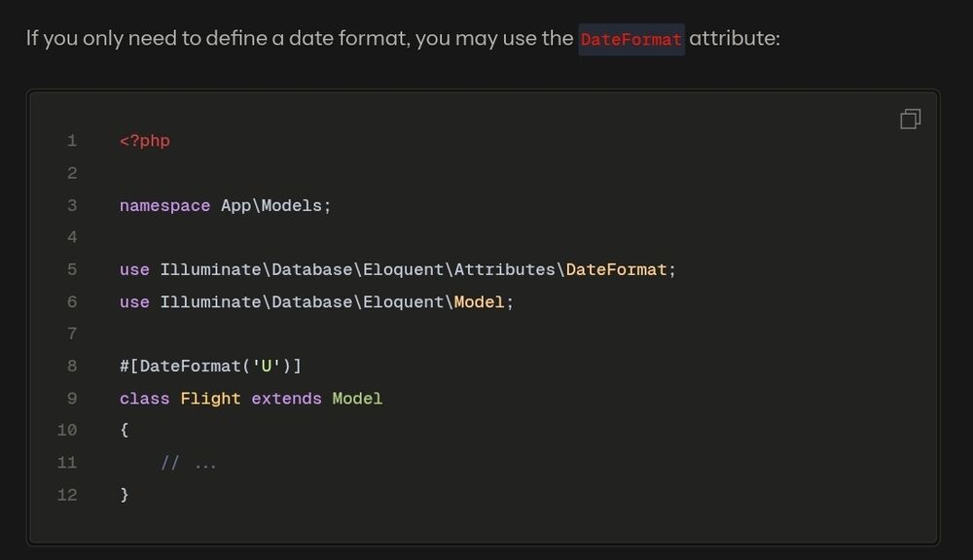Select the namespace keyword on line 3

[164, 205]
